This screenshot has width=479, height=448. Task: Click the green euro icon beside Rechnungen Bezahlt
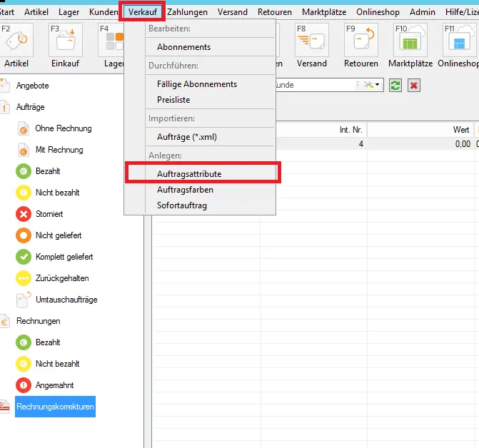click(24, 342)
